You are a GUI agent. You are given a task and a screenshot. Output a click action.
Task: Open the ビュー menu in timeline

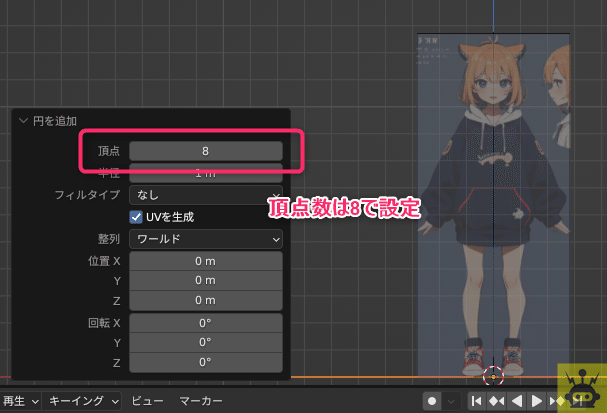click(x=147, y=401)
